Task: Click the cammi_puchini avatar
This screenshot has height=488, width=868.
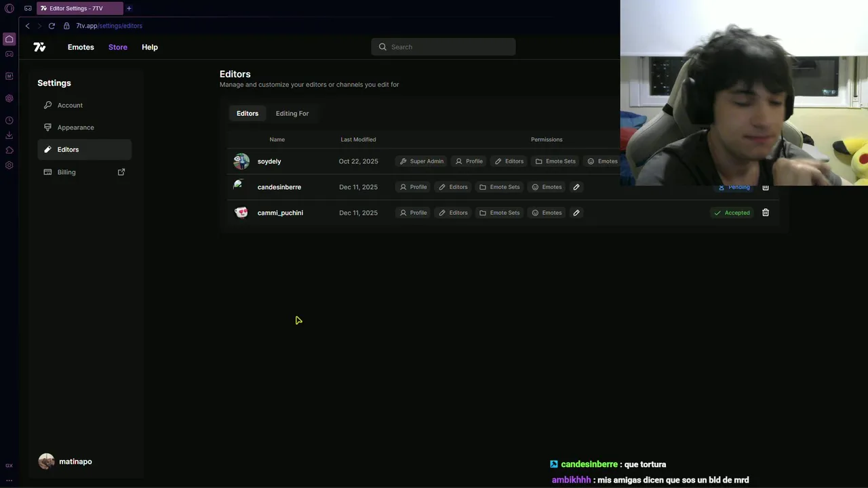Action: pos(241,213)
